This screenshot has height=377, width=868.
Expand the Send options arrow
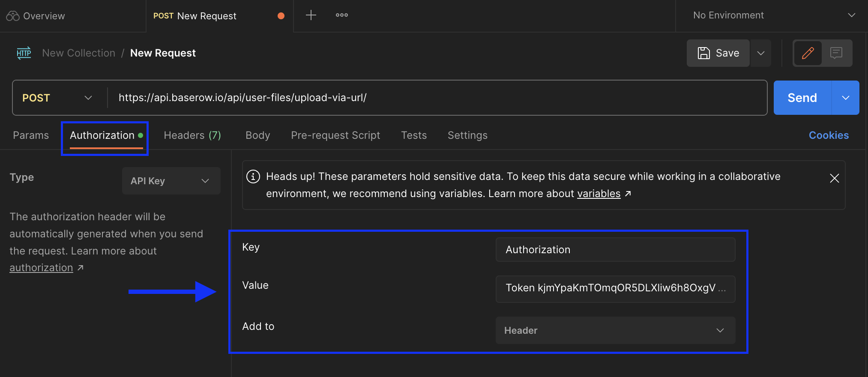(846, 98)
